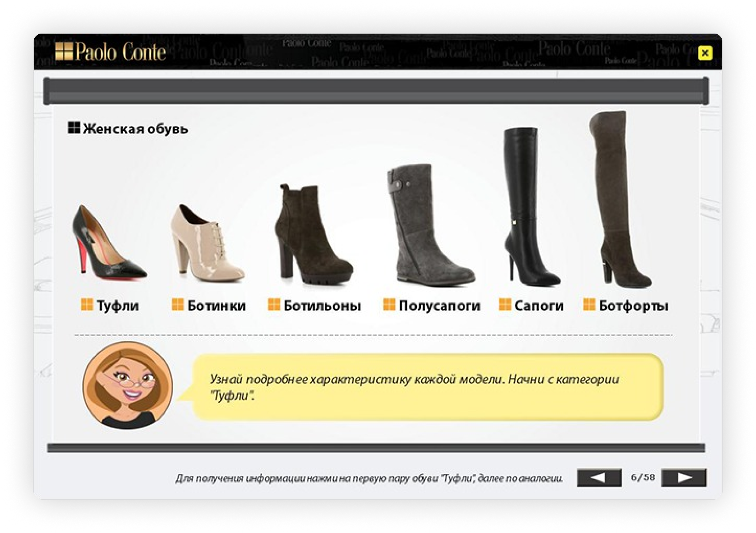This screenshot has height=533, width=756.
Task: Click the Paolo Conte gold logo
Action: coord(110,52)
